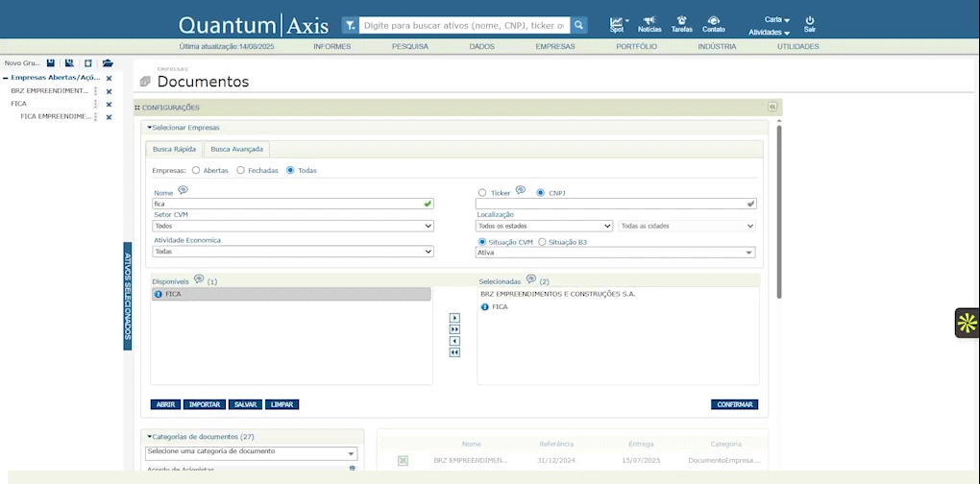Screen dimensions: 980x484
Task: Click the help bubble beside Selecionadas
Action: pyautogui.click(x=531, y=278)
